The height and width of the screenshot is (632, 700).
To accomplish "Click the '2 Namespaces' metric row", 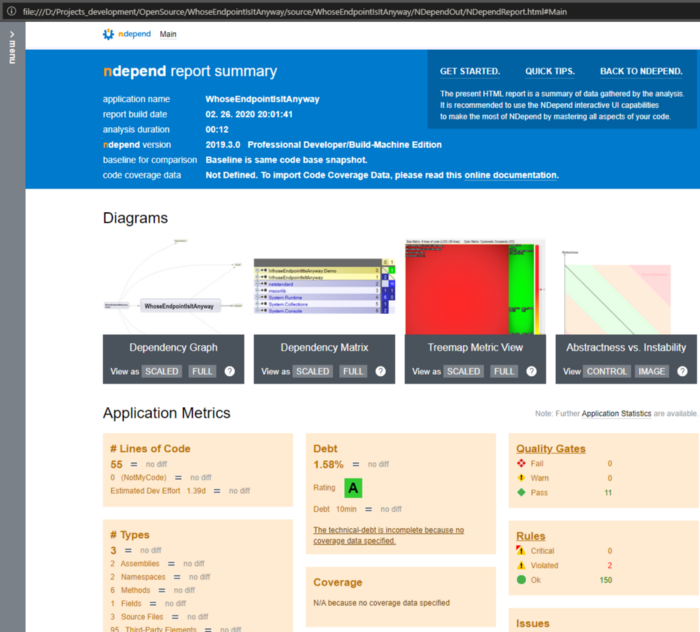I will (160, 577).
